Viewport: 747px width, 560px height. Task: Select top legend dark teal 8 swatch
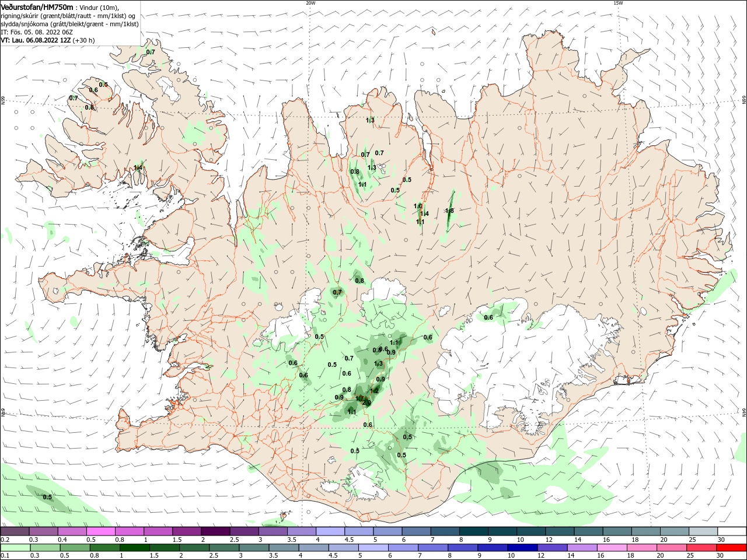coord(473,531)
